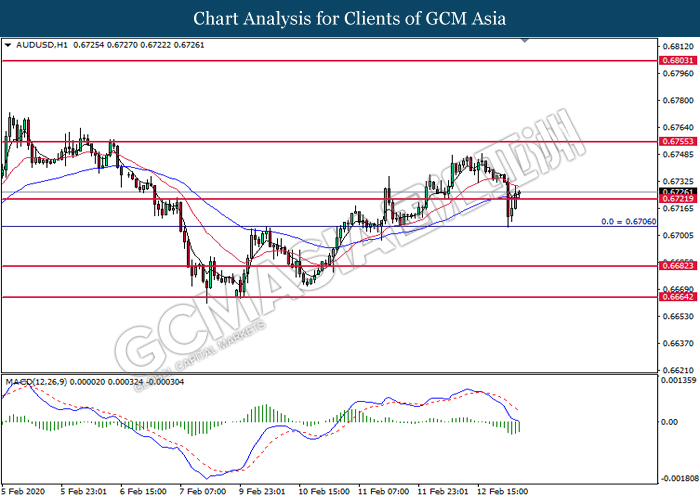Viewport: 700px width, 500px height.
Task: Click the 0.67485 price scale value
Action: 678,155
